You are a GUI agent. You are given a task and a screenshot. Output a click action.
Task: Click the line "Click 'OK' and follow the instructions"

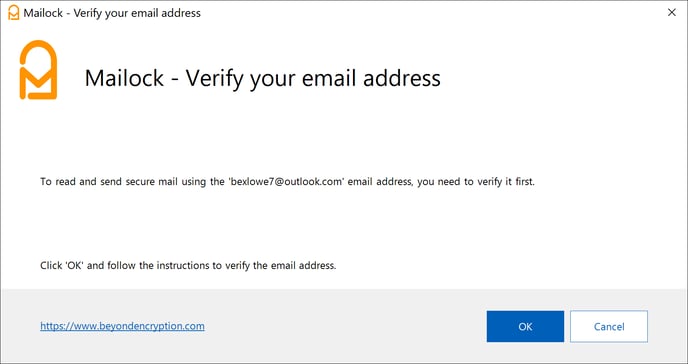tap(188, 266)
